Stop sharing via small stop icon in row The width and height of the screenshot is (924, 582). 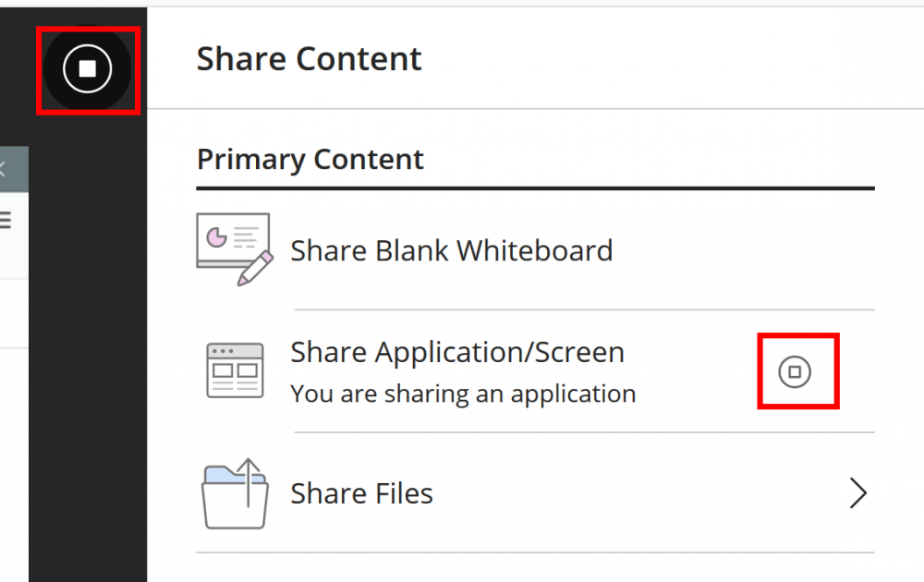(x=795, y=372)
